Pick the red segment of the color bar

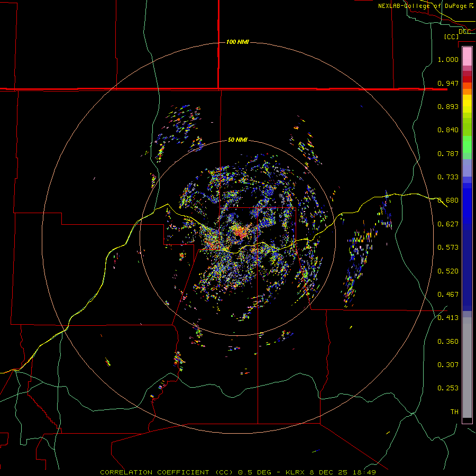click(467, 79)
